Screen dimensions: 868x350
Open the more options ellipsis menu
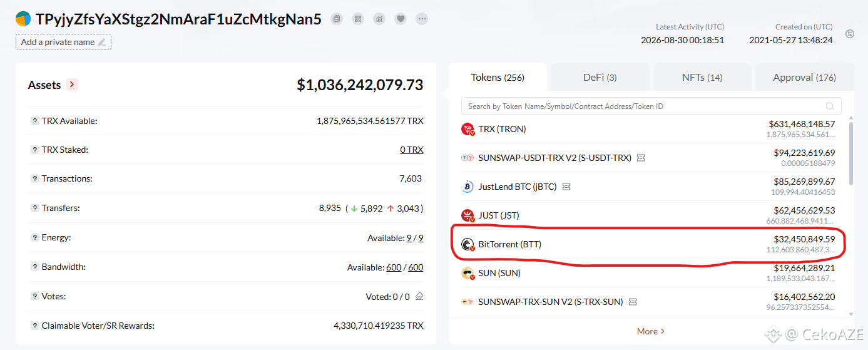coord(422,19)
